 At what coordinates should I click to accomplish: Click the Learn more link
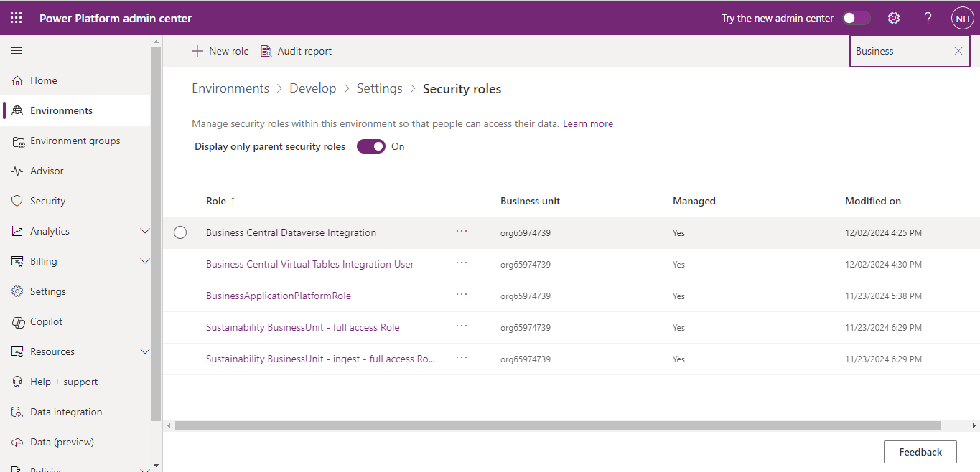tap(587, 124)
